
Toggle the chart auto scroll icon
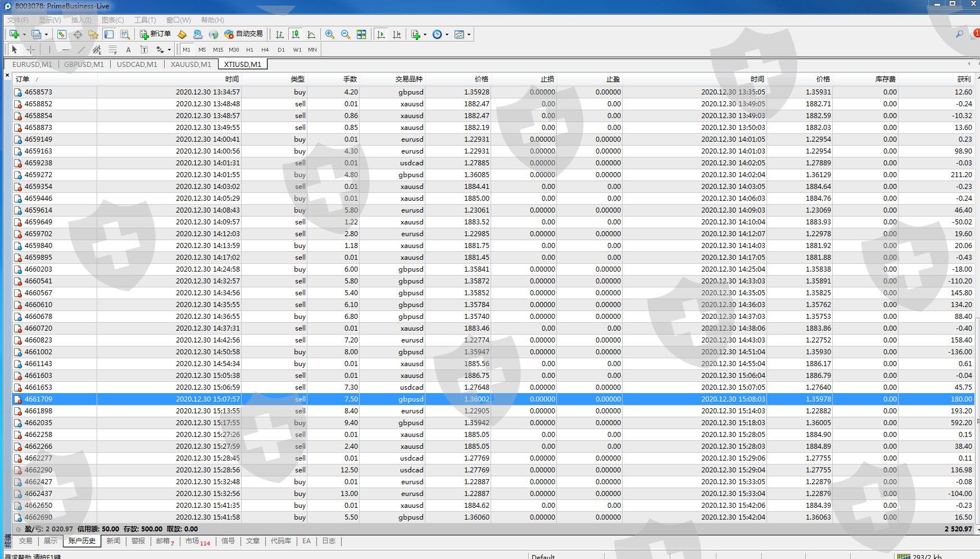pos(381,34)
